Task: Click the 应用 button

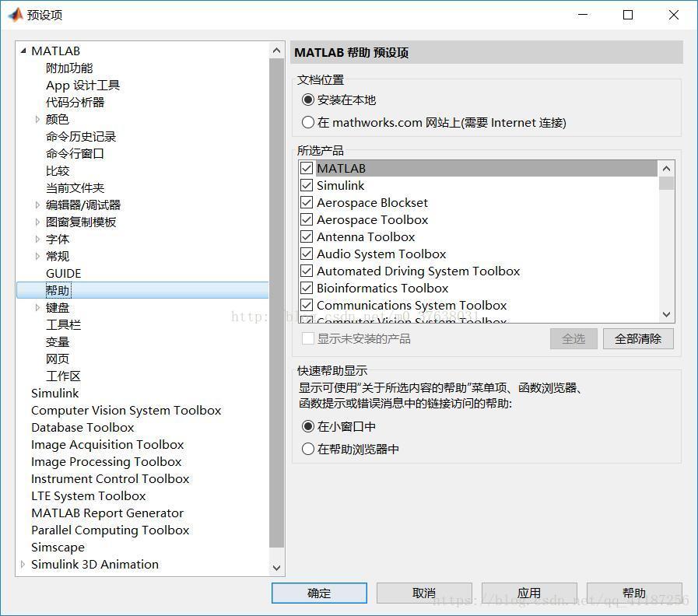Action: tap(529, 593)
